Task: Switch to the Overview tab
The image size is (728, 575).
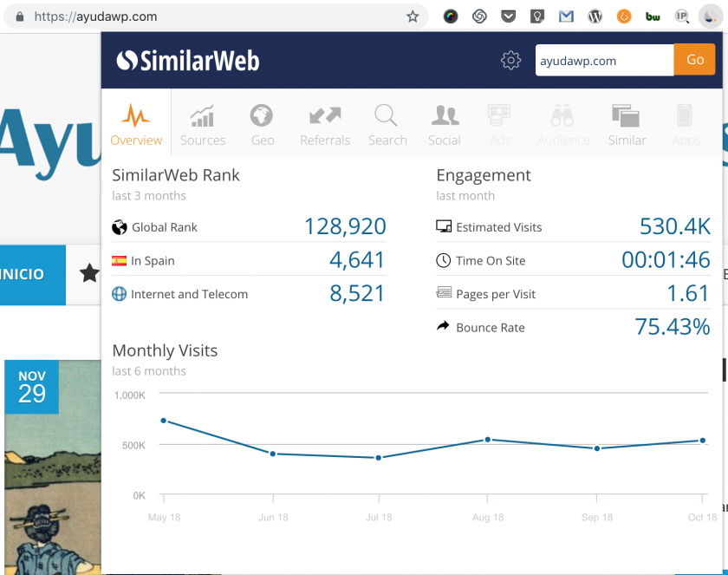Action: point(136,124)
